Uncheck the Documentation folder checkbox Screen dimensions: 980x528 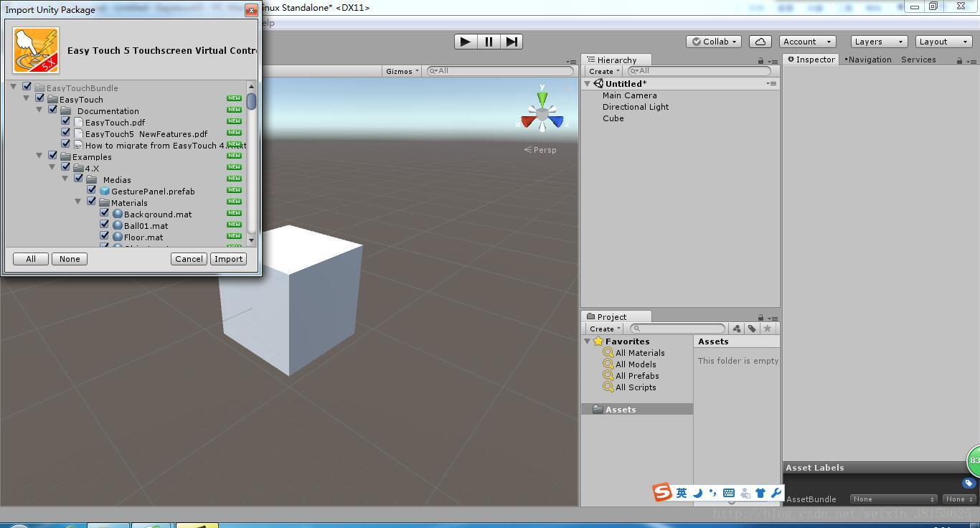pos(53,110)
